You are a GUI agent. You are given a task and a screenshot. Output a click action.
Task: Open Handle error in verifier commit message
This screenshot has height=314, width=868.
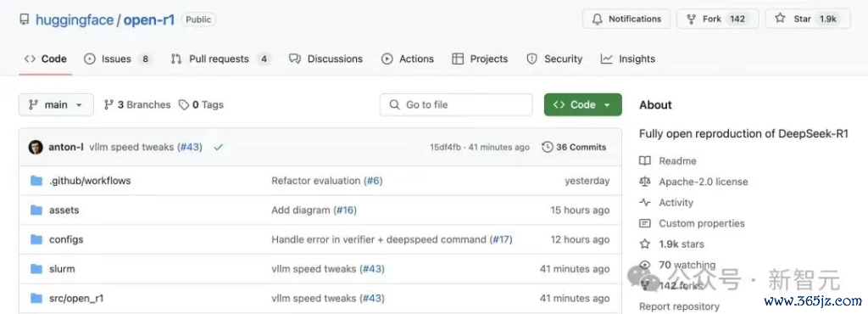[x=379, y=239]
